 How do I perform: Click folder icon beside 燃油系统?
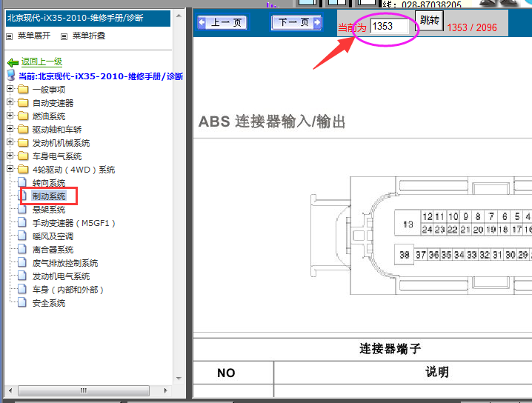23,116
